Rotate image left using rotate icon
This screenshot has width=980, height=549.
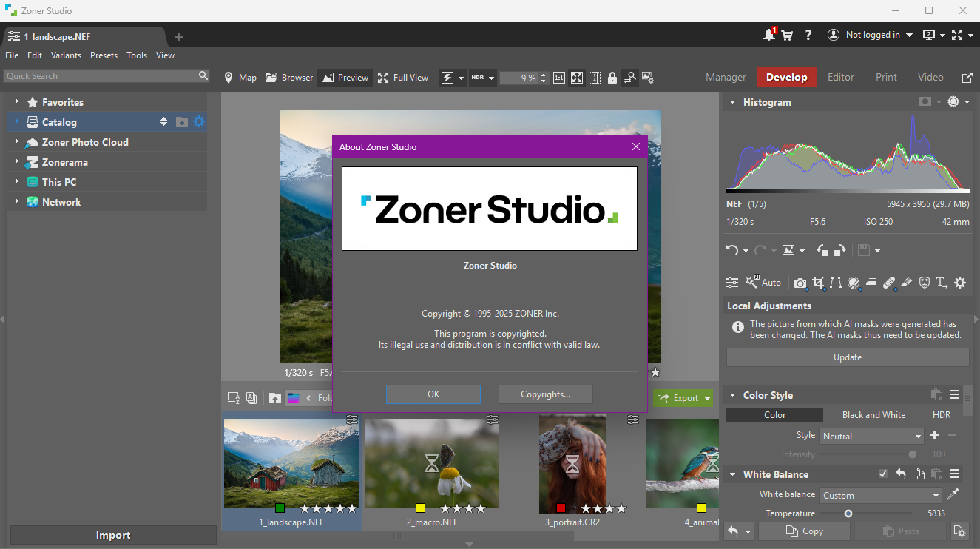pyautogui.click(x=822, y=250)
